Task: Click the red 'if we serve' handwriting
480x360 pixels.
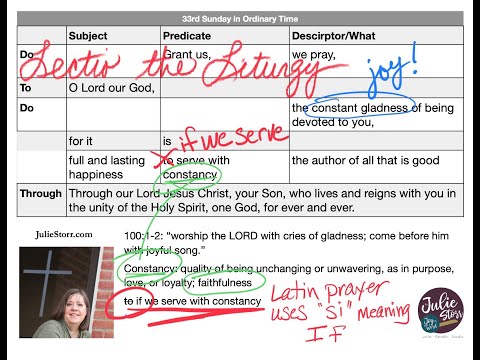Action: point(233,137)
